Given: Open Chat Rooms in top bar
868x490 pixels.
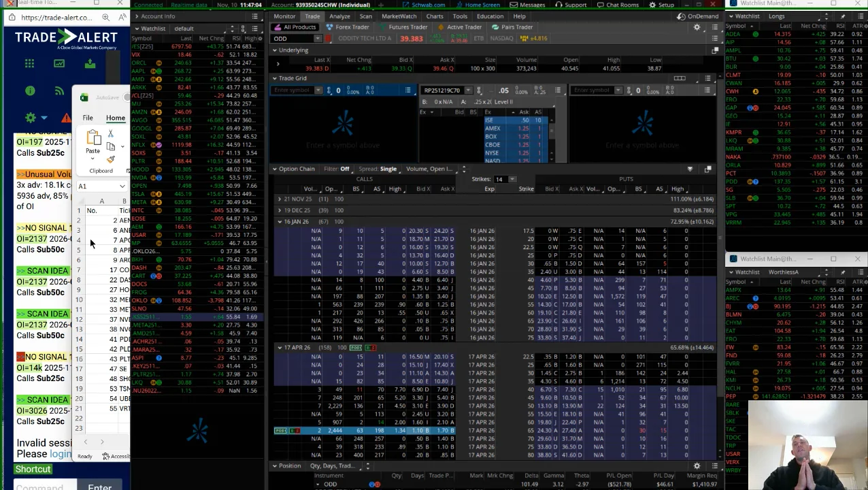Looking at the screenshot, I should pos(618,5).
